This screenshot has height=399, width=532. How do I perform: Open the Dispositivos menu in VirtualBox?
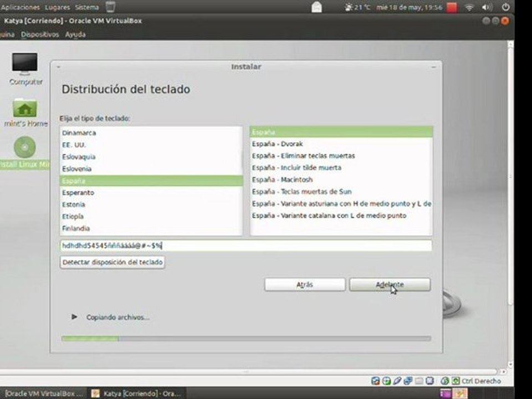coord(40,34)
